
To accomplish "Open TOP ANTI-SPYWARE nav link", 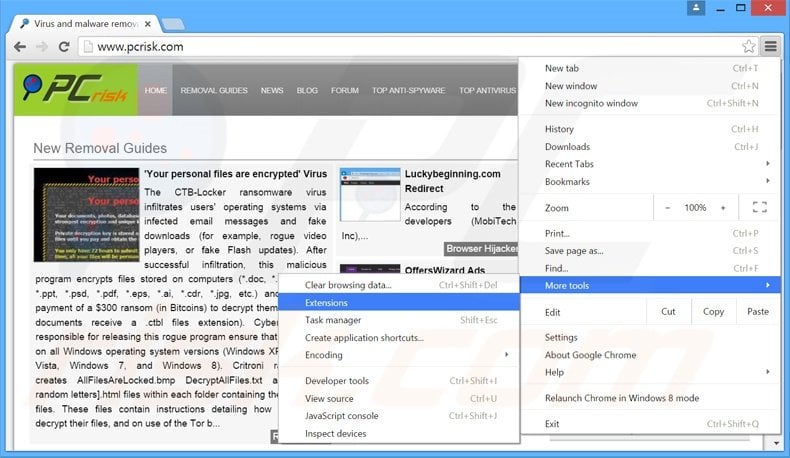I will [x=409, y=90].
